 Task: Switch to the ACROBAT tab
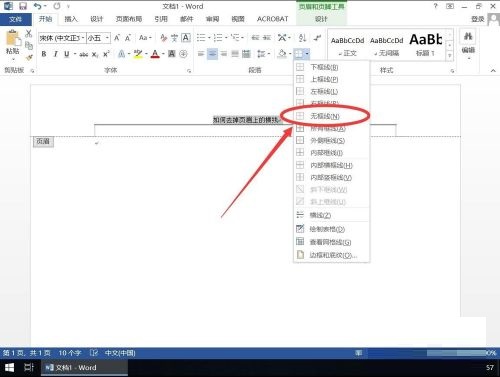click(x=272, y=19)
